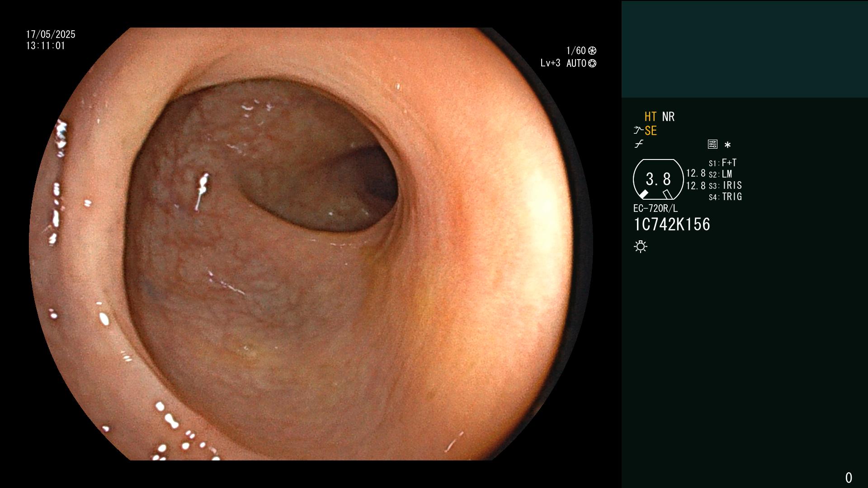The height and width of the screenshot is (488, 868).
Task: Click the asterisk indicator icon
Action: tap(727, 145)
